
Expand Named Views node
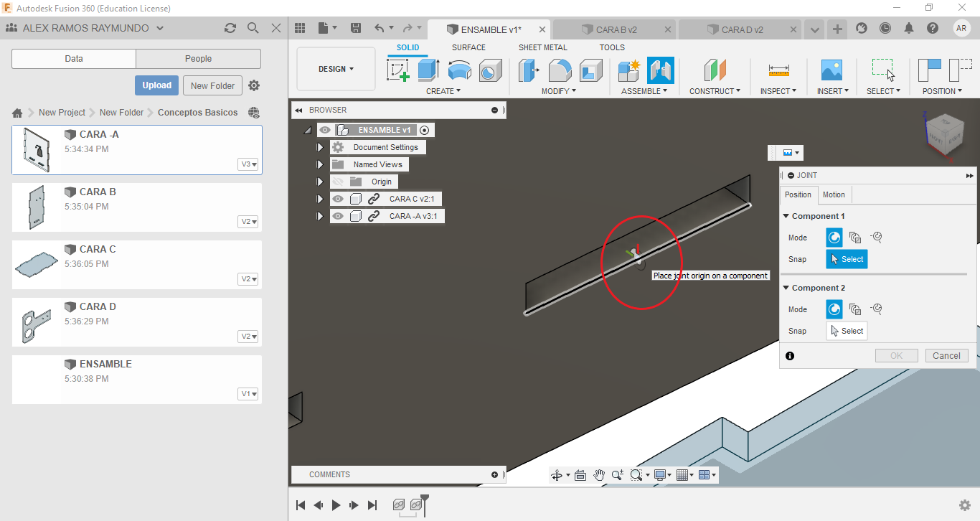pyautogui.click(x=320, y=164)
